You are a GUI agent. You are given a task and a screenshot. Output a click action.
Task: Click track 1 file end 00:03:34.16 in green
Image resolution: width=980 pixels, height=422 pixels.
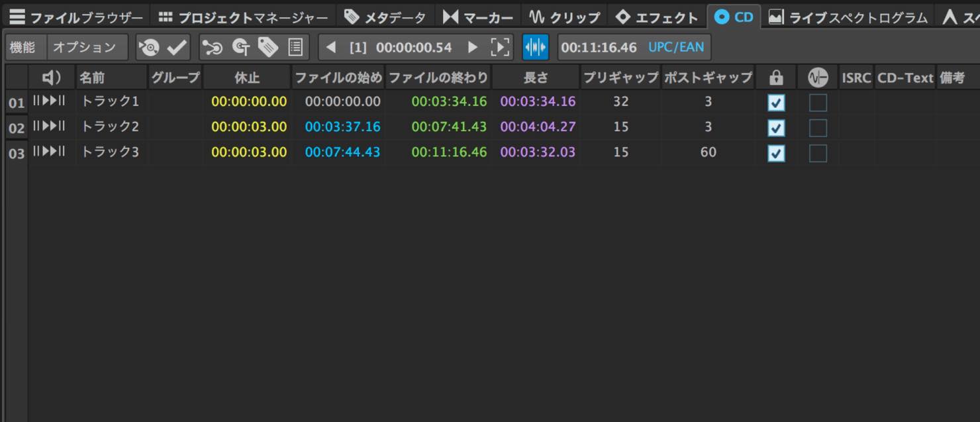pos(449,101)
